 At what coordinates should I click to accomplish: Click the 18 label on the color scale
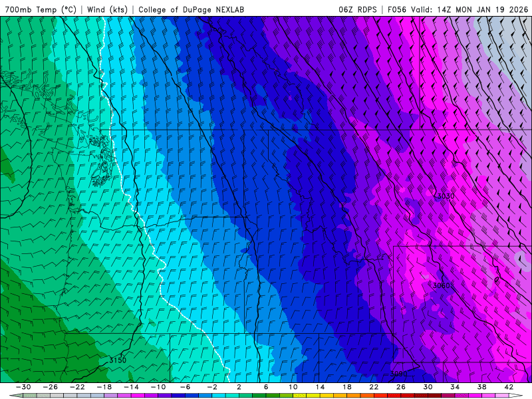[347, 387]
